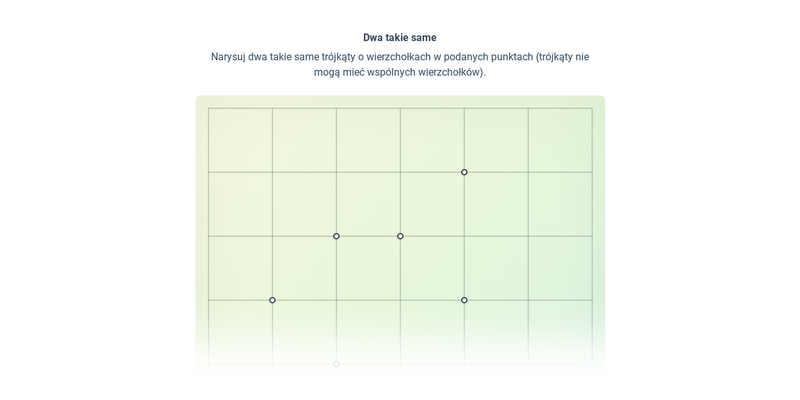The height and width of the screenshot is (400, 800).
Task: Click the left point of the middle-row pair
Action: [x=336, y=236]
